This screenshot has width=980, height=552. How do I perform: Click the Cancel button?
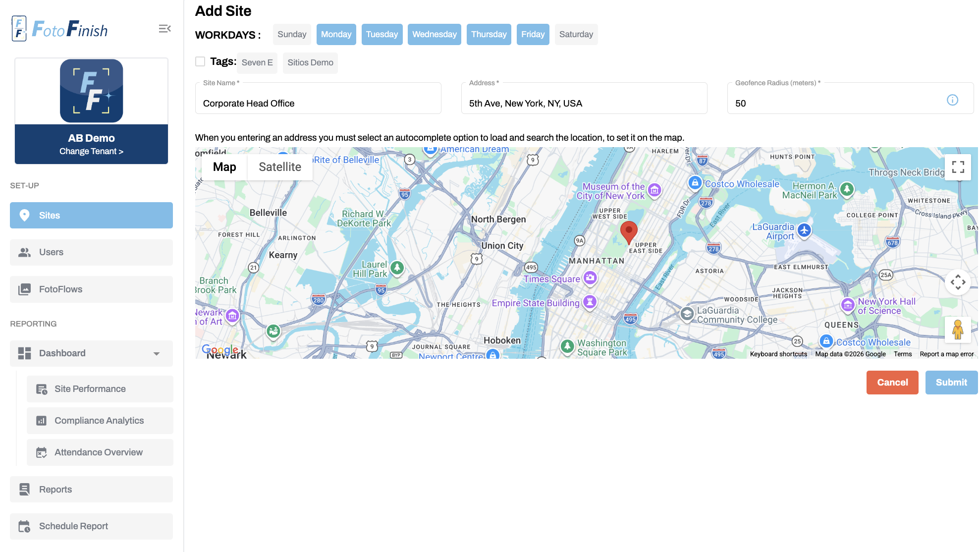pos(892,383)
